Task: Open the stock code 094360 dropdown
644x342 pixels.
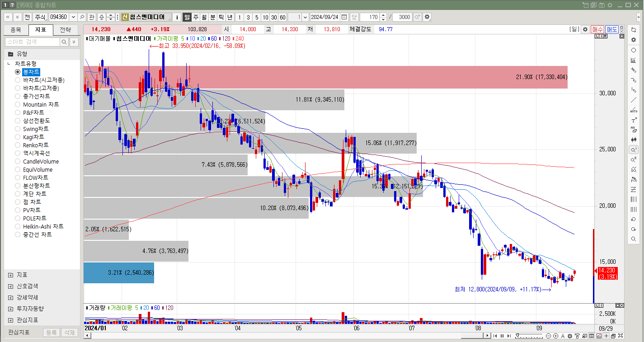Action: click(x=73, y=17)
